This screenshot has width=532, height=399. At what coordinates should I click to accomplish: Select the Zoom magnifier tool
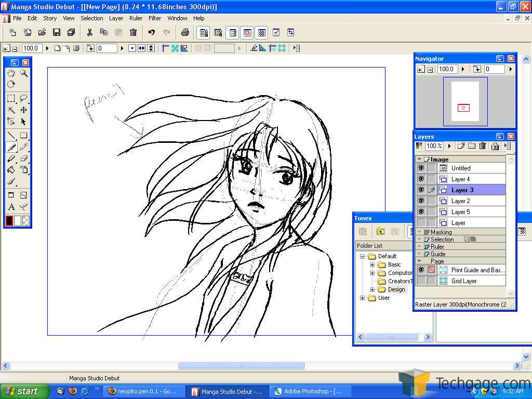24,73
